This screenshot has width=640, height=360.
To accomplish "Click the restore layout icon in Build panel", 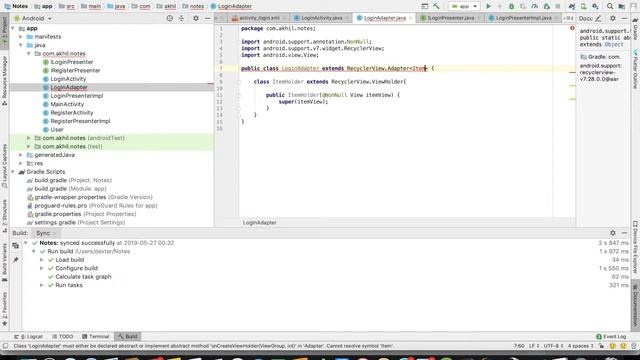I will tap(16, 245).
